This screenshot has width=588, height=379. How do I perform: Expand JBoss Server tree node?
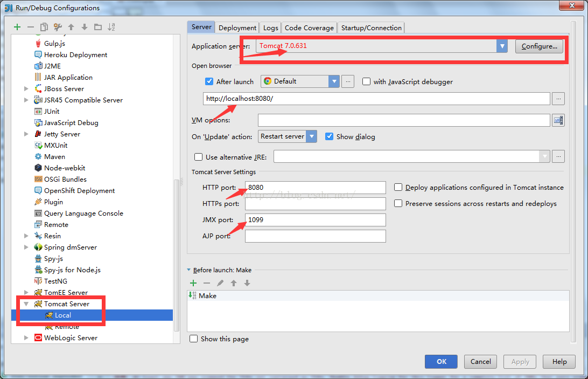click(26, 88)
